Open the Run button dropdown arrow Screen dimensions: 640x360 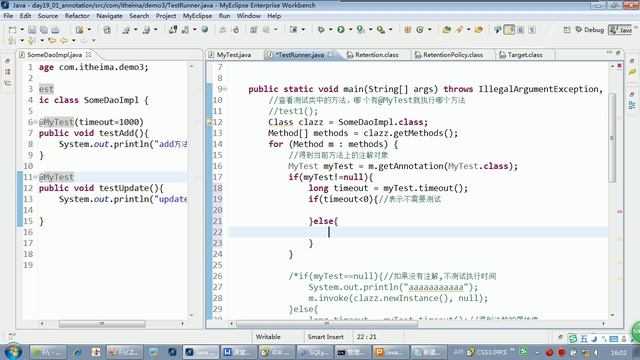tap(350, 30)
